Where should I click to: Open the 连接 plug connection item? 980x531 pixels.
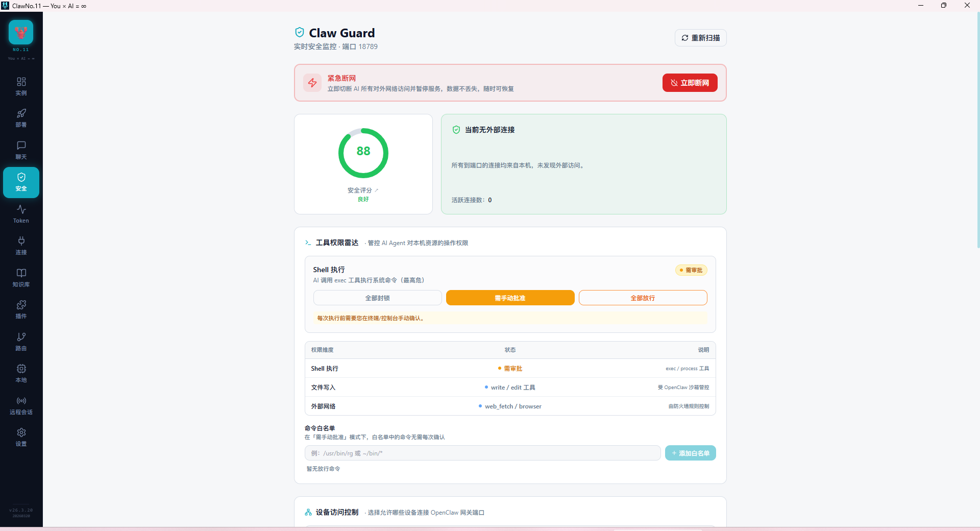click(x=21, y=246)
